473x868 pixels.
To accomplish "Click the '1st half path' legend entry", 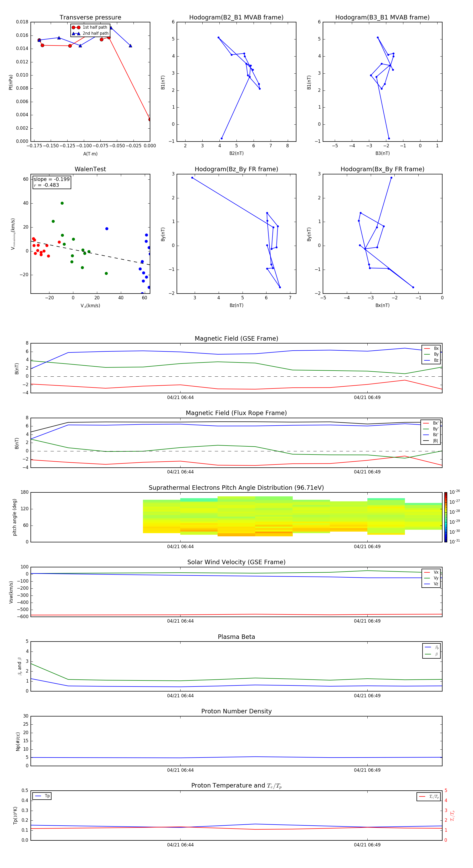I will 90,27.
